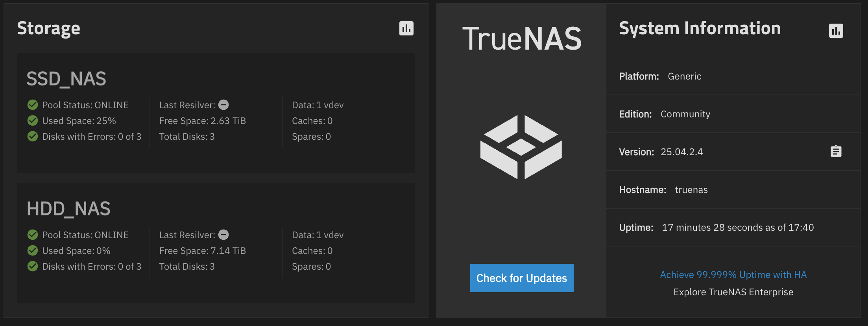Viewport: 868px width, 326px height.
Task: Open the Achieve 99.999% Uptime with HA link
Action: coord(733,275)
